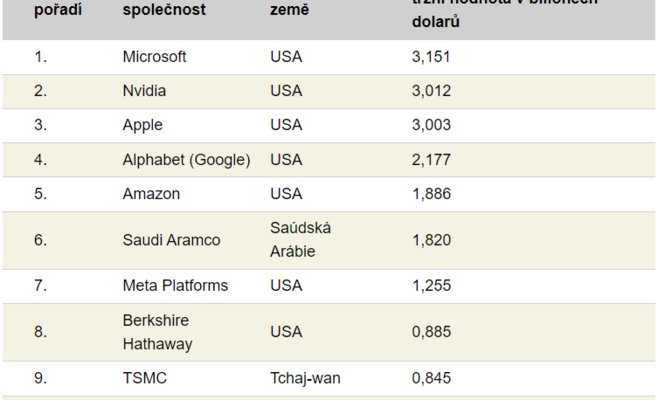Select the 3,012 value for Nvidia
658x400 pixels.
click(431, 91)
